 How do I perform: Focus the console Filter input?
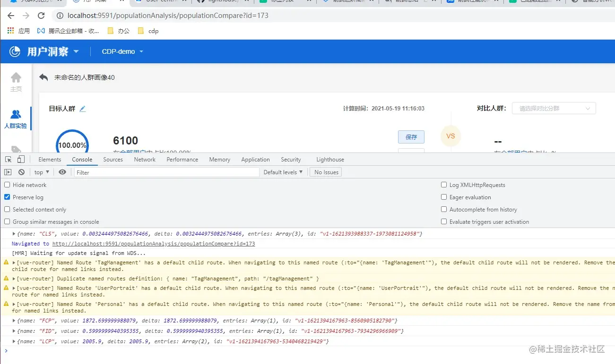[166, 172]
